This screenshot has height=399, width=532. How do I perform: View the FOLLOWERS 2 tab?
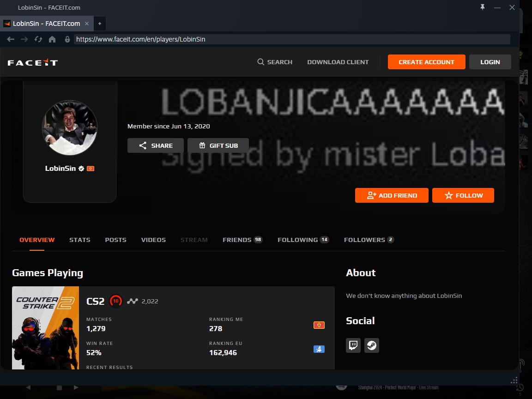point(369,240)
